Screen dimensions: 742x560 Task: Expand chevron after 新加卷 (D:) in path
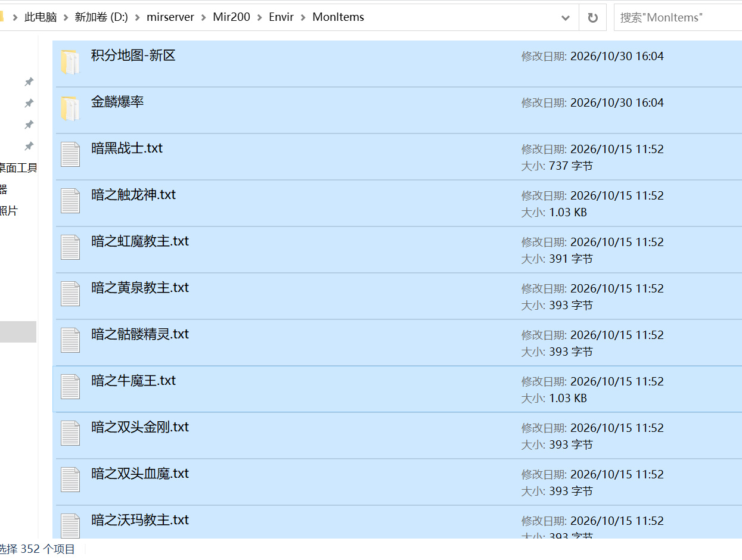tap(138, 17)
